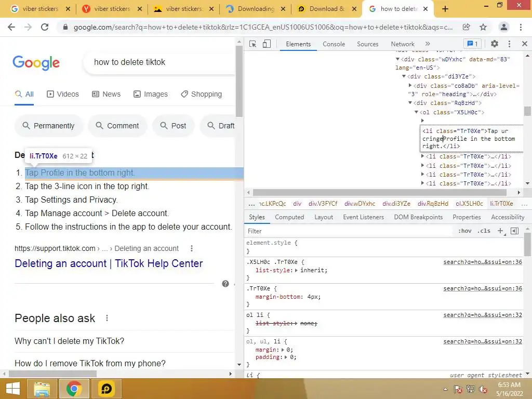Screen dimensions: 532x399
Task: Click the Videos search filter
Action: pyautogui.click(x=63, y=95)
